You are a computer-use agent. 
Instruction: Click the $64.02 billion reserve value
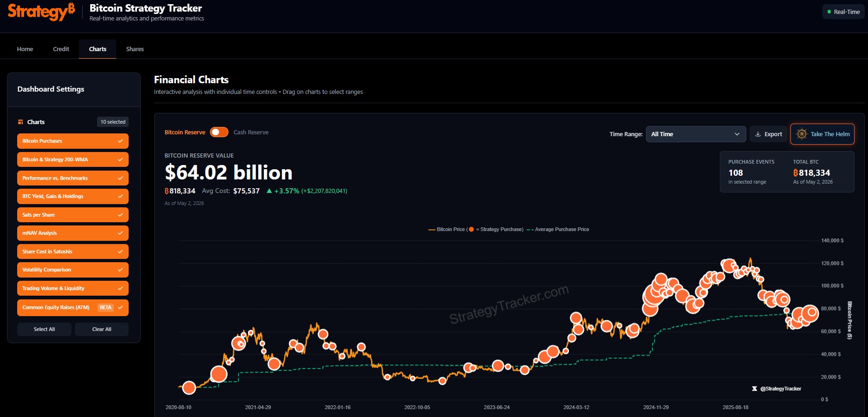pyautogui.click(x=228, y=173)
